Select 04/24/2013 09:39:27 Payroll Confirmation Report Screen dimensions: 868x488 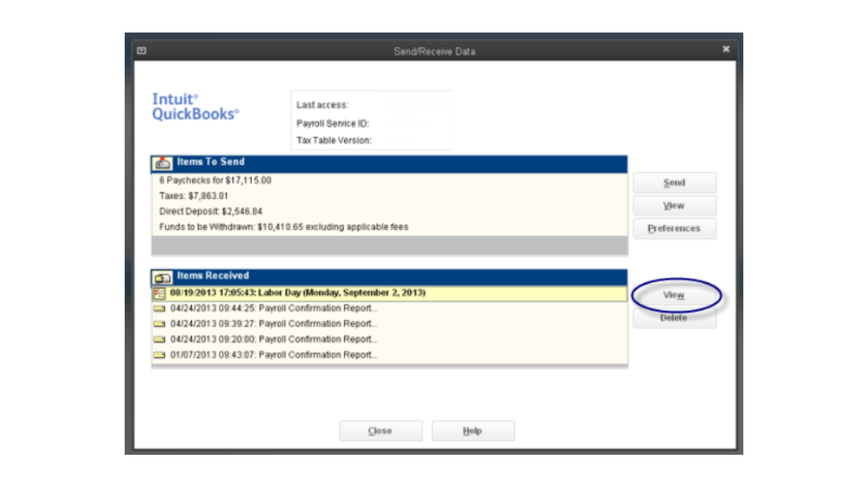389,324
